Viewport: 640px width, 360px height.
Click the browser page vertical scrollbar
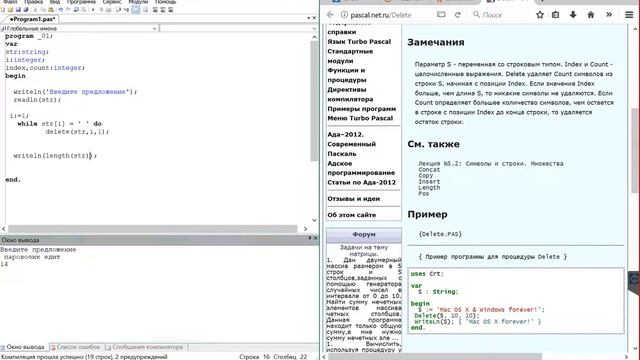pyautogui.click(x=635, y=150)
